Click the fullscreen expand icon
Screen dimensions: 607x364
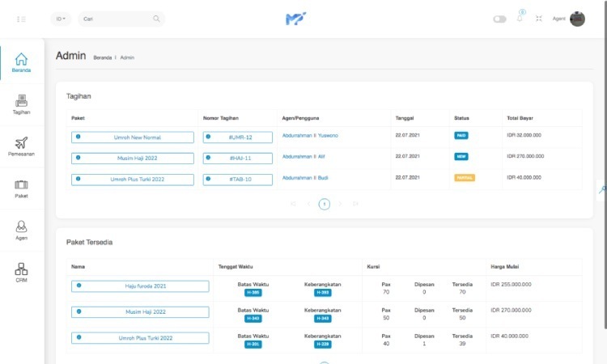538,19
